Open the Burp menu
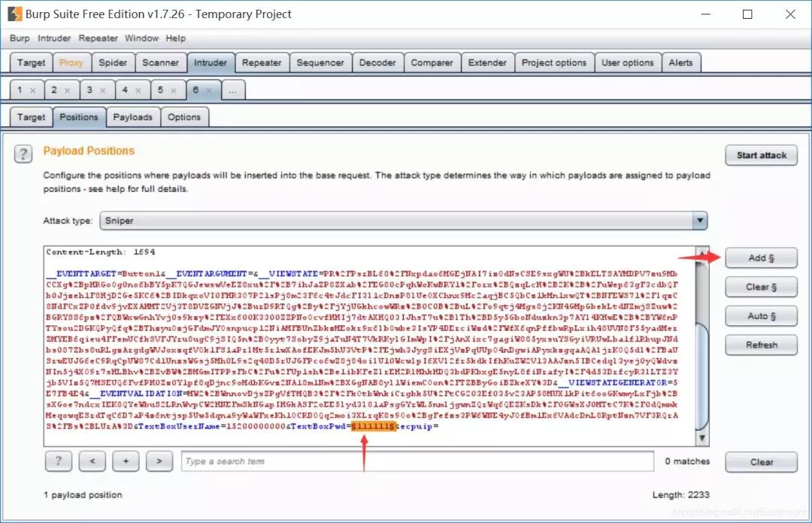812x523 pixels. click(20, 38)
